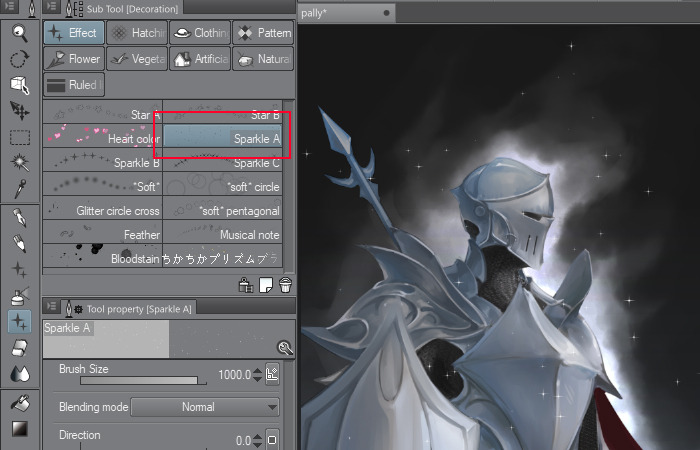Screen dimensions: 700x450
Task: Select the Airbrush spray can tool
Action: pyautogui.click(x=20, y=296)
